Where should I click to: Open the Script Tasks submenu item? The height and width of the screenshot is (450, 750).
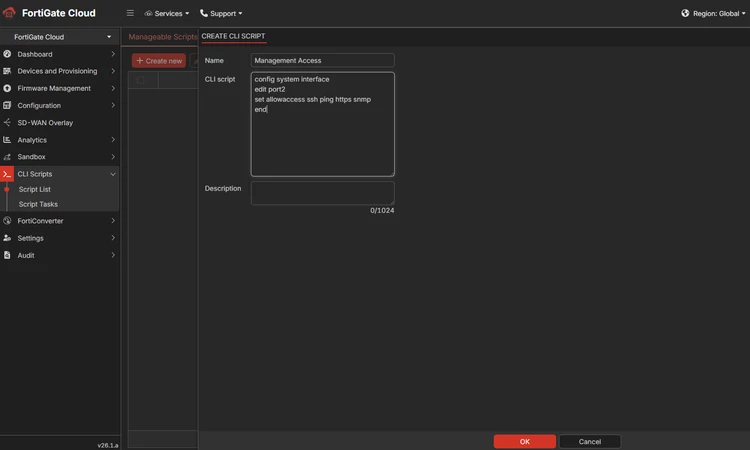38,204
